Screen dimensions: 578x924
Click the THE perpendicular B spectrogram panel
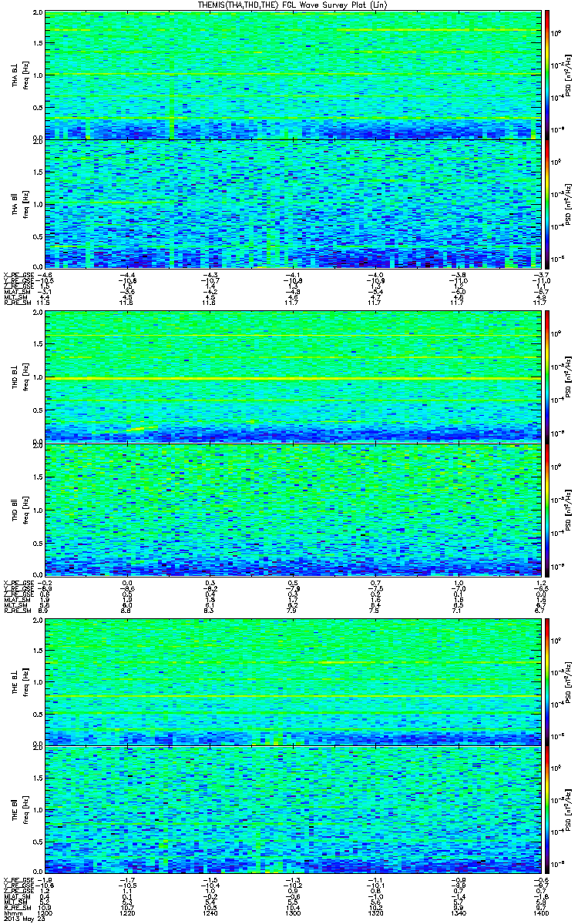[x=292, y=681]
